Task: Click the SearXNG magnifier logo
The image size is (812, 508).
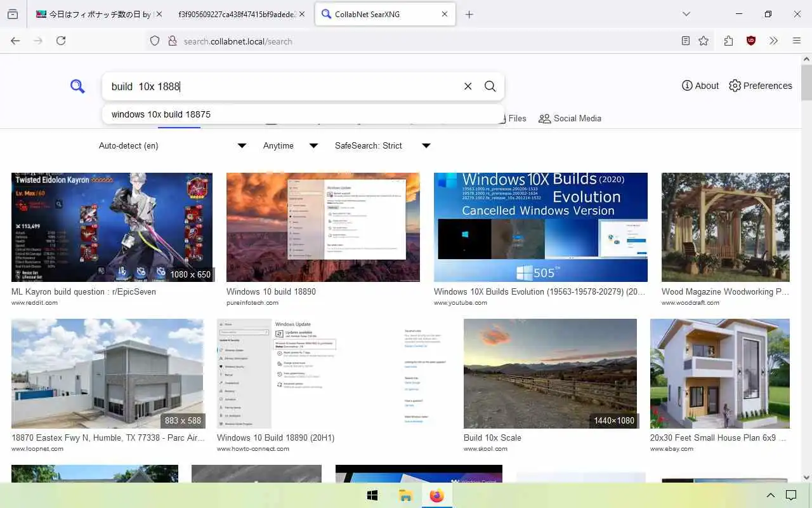Action: [x=77, y=86]
